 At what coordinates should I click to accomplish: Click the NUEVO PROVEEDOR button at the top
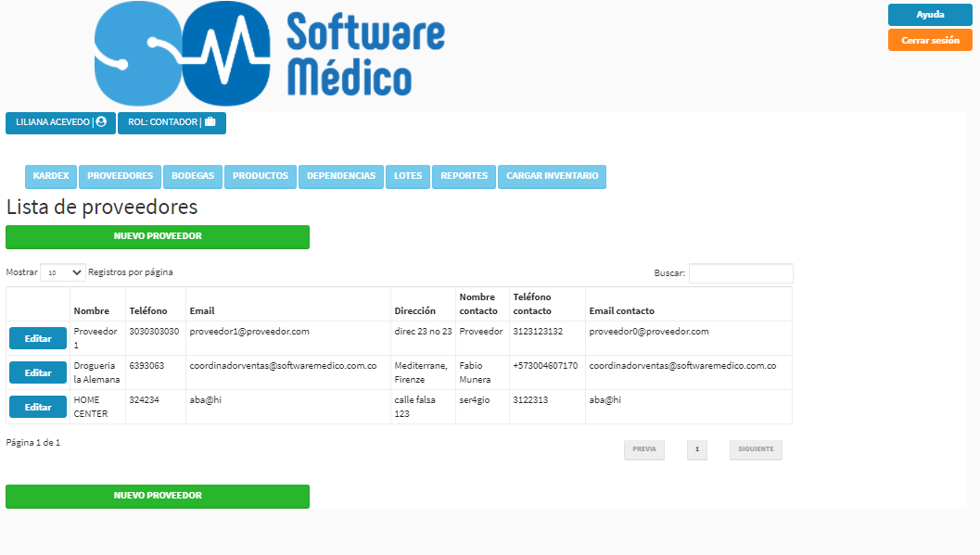(x=157, y=236)
